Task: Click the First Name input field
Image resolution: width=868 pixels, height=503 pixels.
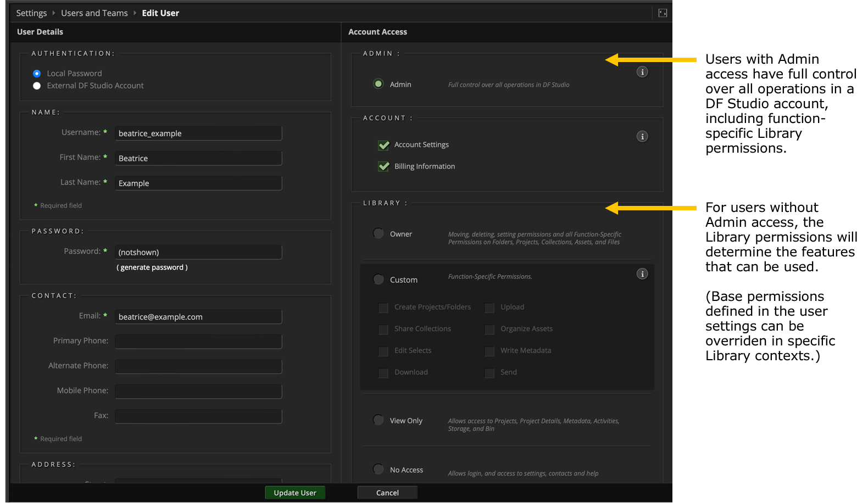Action: tap(198, 158)
